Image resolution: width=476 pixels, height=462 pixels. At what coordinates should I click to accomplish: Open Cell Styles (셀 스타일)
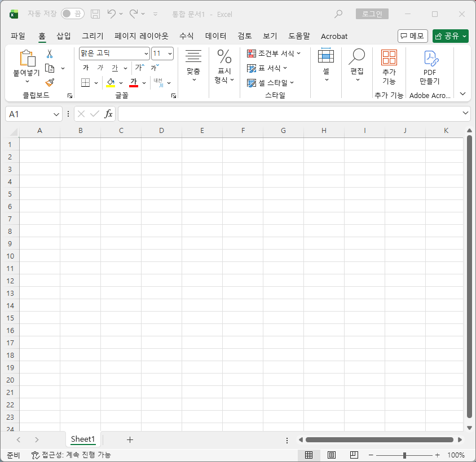[270, 82]
